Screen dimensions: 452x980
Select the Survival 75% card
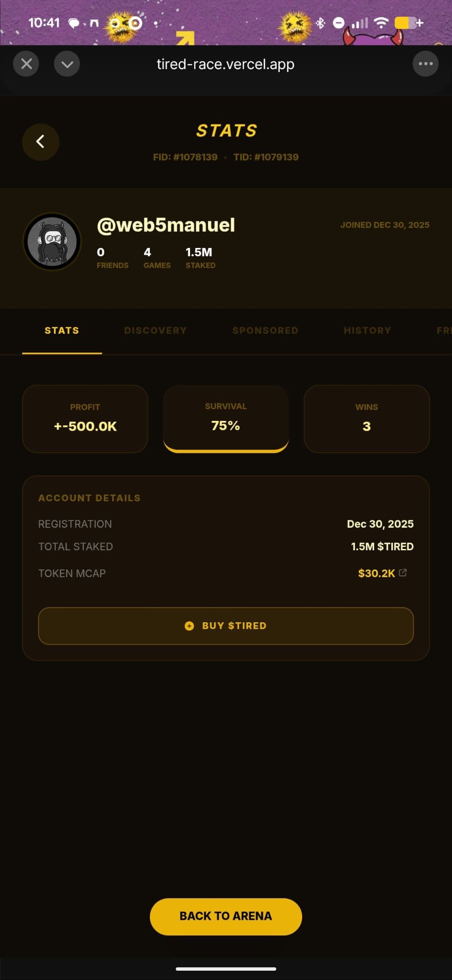pyautogui.click(x=226, y=418)
